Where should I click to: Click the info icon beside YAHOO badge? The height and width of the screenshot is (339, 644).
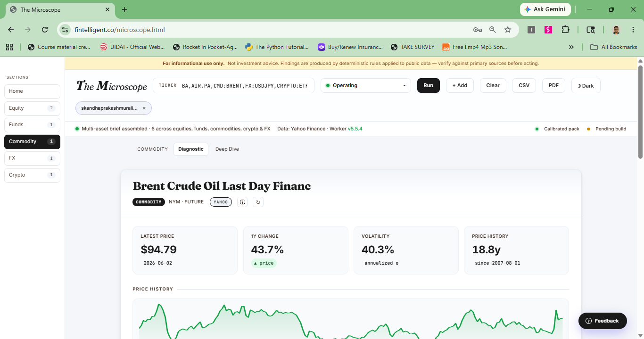(x=243, y=202)
